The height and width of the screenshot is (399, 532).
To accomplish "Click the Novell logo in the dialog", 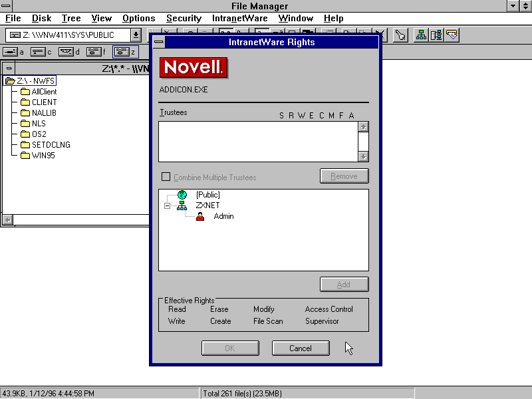I will 194,67.
